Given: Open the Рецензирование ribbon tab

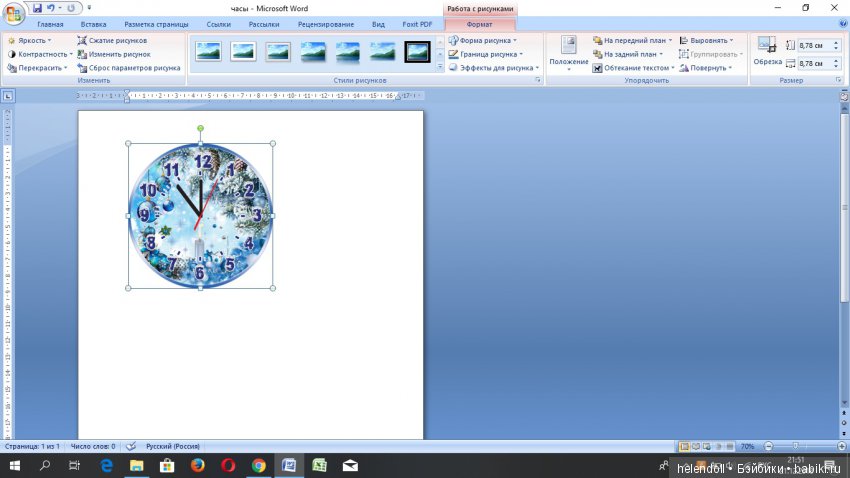Looking at the screenshot, I should tap(325, 24).
